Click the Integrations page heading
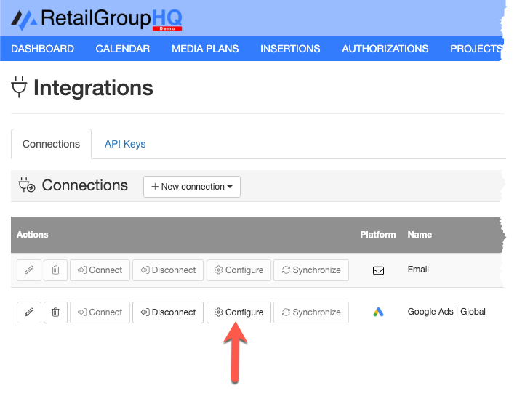This screenshot has width=525, height=420. (x=93, y=88)
